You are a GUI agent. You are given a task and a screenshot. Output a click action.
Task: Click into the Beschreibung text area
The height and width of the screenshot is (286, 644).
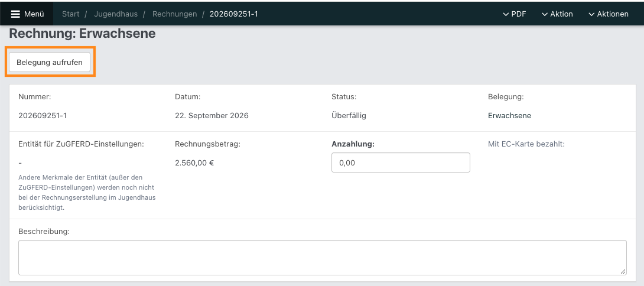[x=323, y=258]
